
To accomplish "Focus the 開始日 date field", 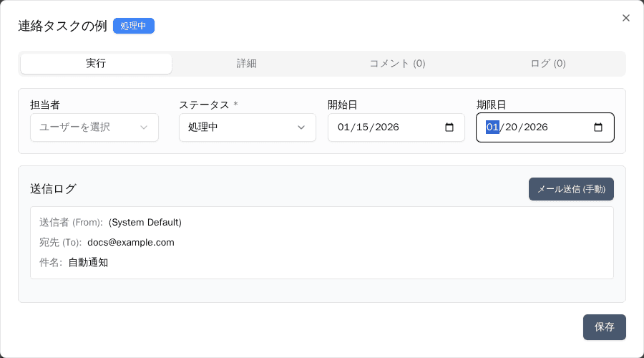I will (396, 127).
